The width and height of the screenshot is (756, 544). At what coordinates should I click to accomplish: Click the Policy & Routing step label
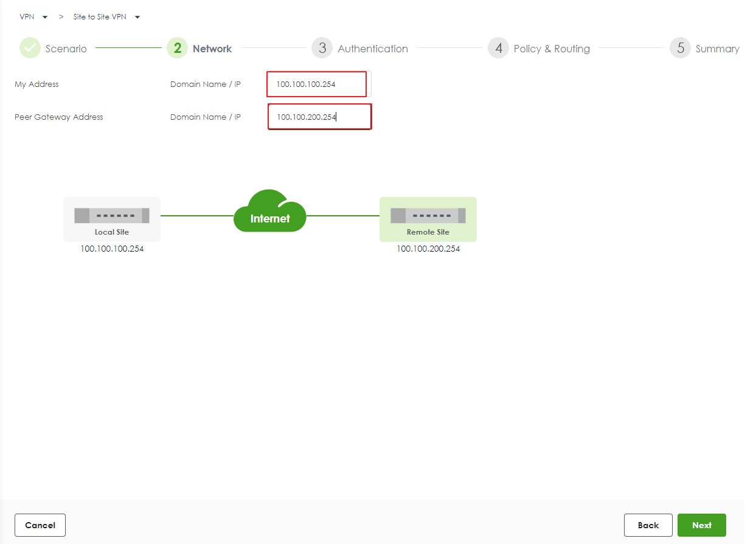tap(552, 49)
